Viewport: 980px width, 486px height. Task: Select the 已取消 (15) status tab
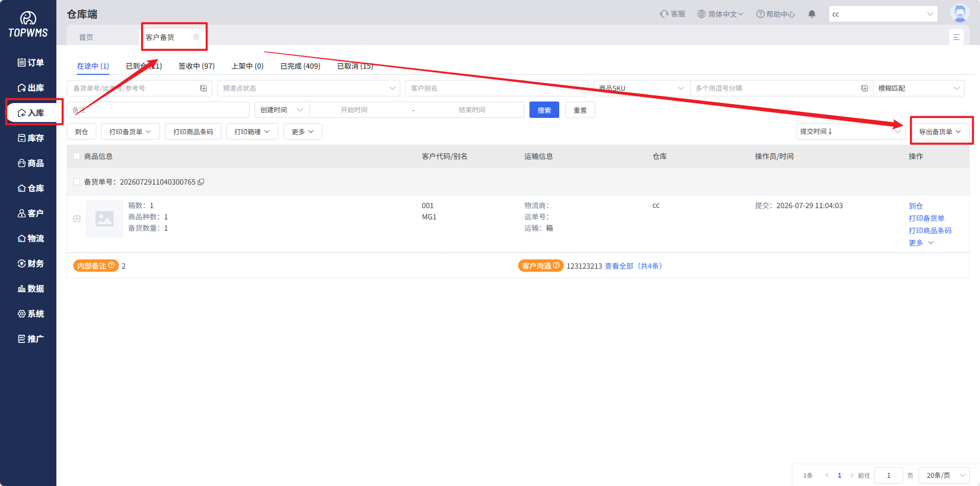point(355,66)
